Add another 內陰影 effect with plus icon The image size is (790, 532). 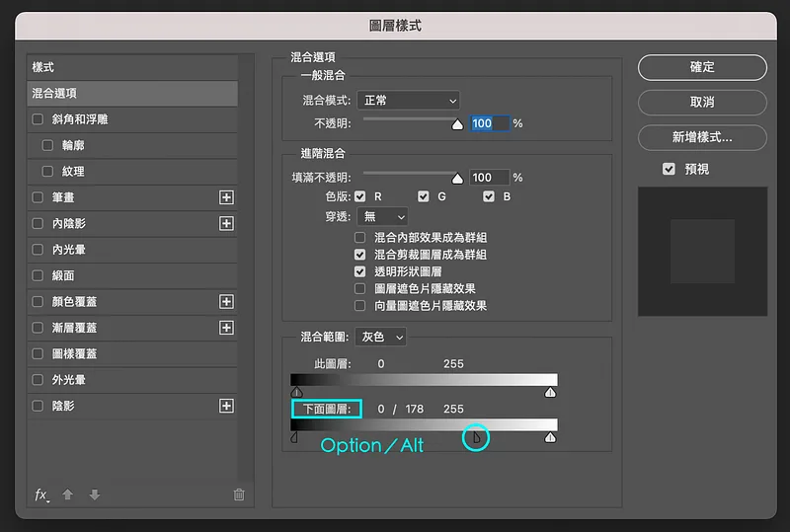226,223
